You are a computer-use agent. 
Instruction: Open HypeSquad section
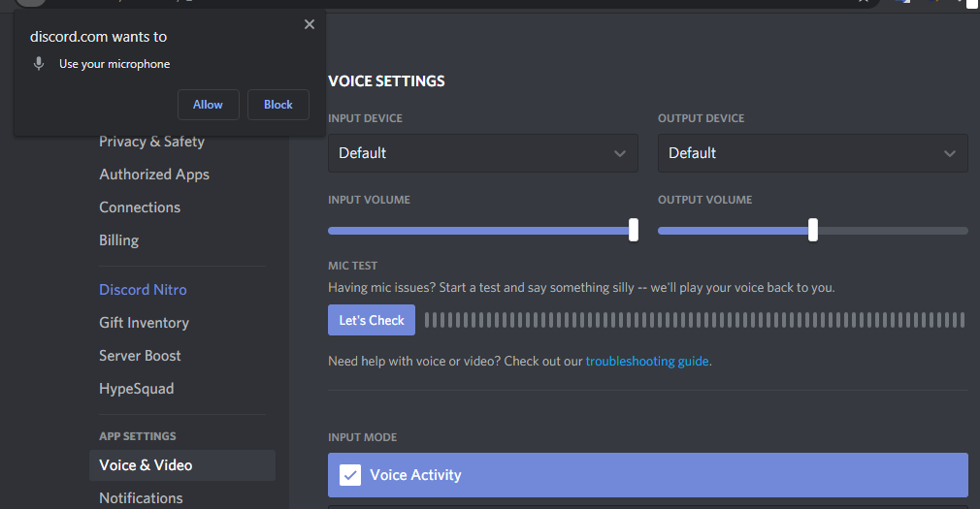point(136,389)
